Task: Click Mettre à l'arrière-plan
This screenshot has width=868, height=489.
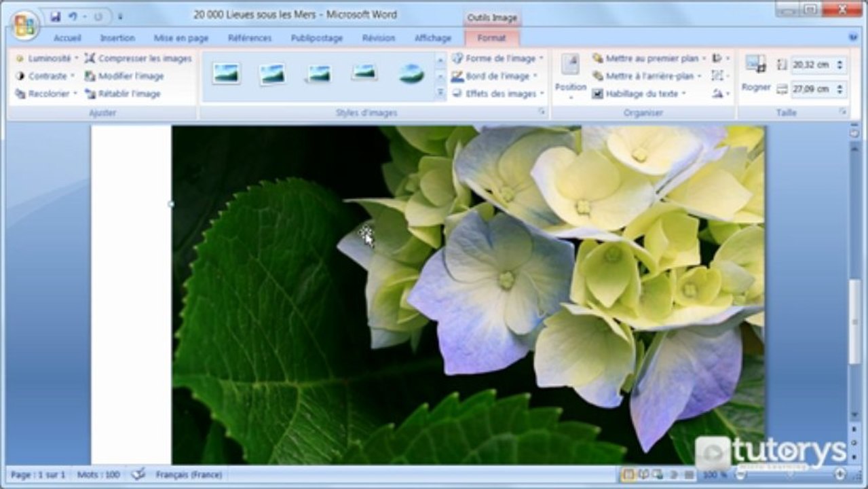Action: (x=647, y=76)
